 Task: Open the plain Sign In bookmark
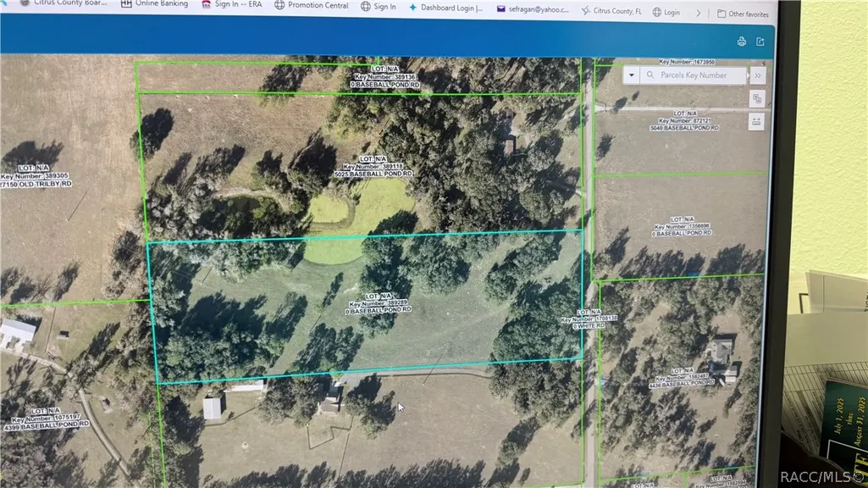coord(378,6)
